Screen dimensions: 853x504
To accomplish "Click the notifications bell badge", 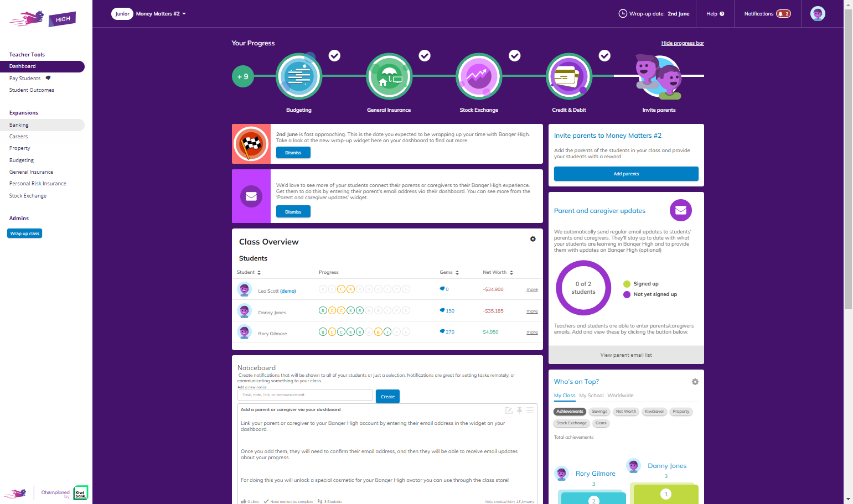I will coord(783,14).
